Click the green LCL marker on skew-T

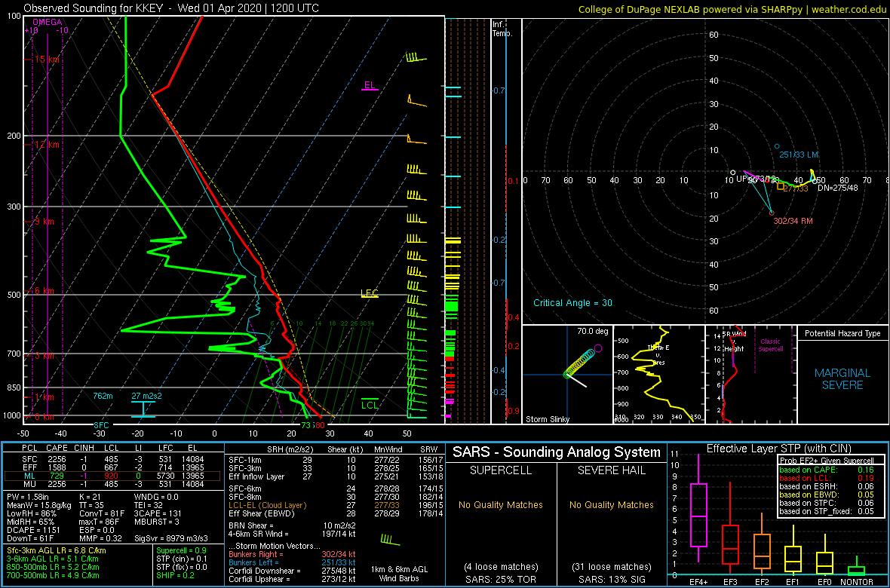coord(370,404)
